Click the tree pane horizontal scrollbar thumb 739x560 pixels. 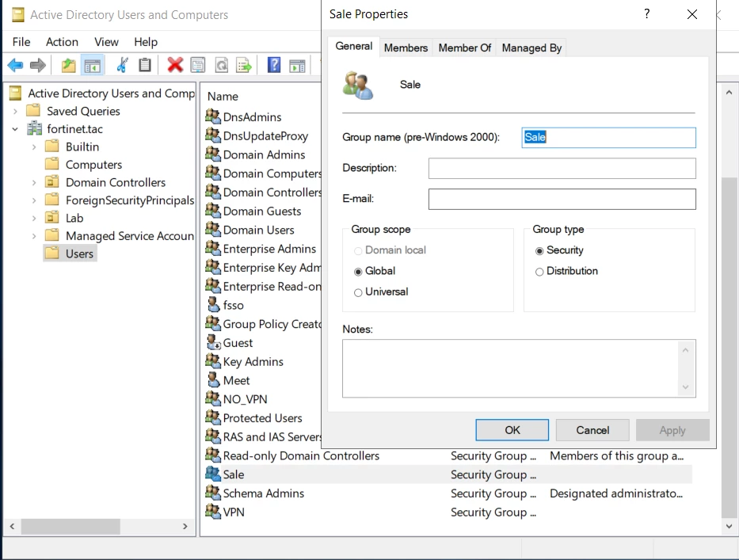(70, 526)
